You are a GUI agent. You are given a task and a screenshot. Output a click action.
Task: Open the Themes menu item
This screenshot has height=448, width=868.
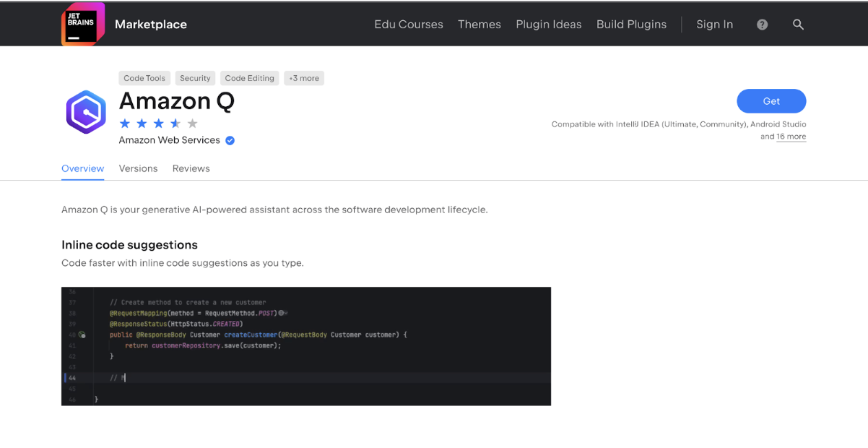point(479,24)
